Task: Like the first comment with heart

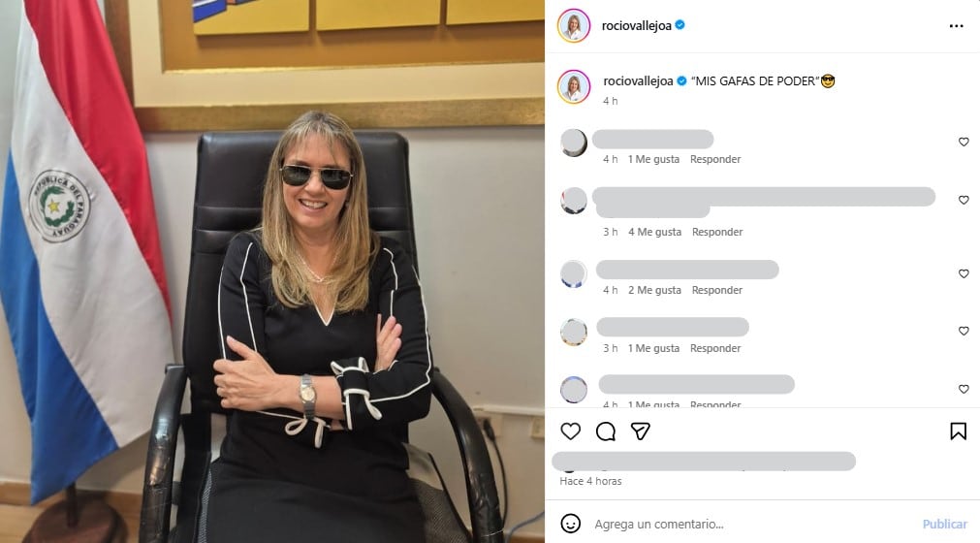Action: point(964,142)
